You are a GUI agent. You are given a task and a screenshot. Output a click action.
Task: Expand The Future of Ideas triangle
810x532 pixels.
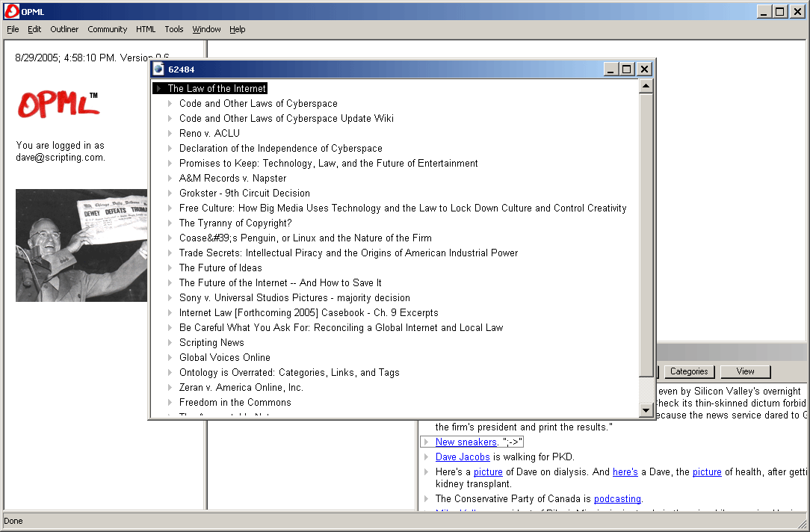click(170, 268)
